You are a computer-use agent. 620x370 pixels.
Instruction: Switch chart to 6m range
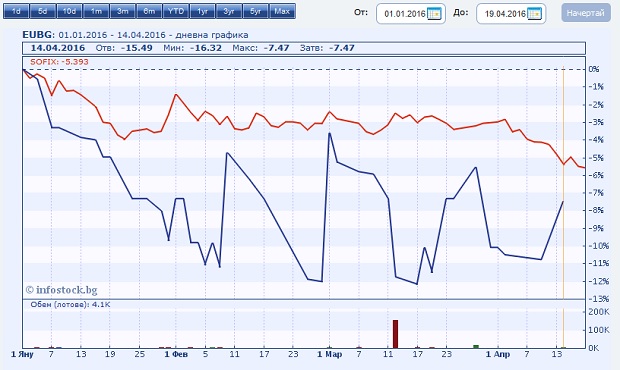[x=149, y=11]
